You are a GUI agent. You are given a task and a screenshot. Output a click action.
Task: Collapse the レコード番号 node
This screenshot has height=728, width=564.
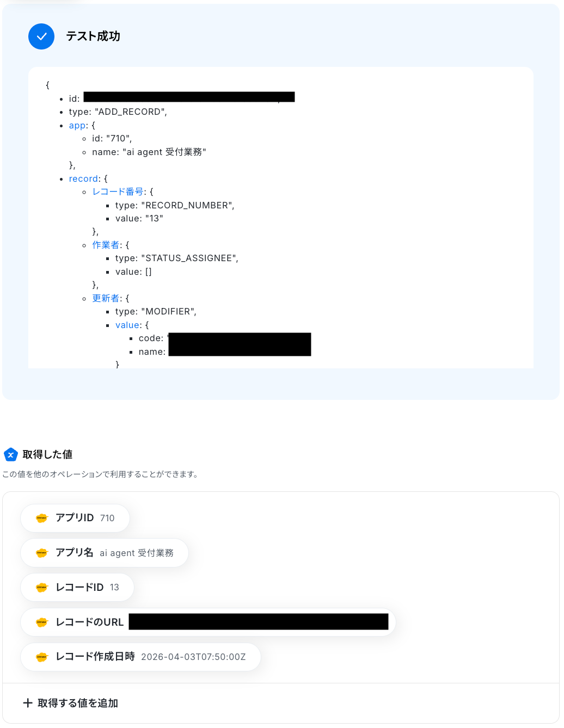(x=118, y=192)
